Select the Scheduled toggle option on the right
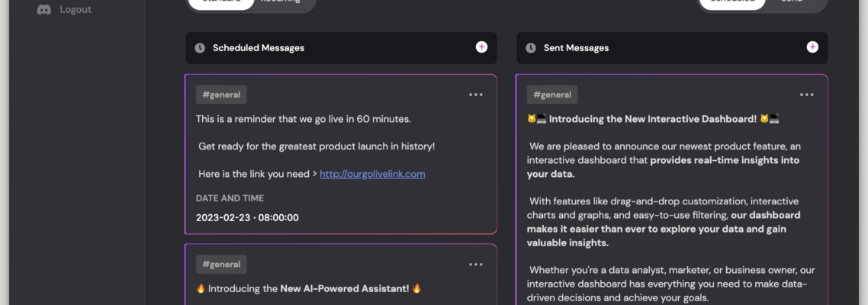Image resolution: width=868 pixels, height=305 pixels. [x=732, y=2]
